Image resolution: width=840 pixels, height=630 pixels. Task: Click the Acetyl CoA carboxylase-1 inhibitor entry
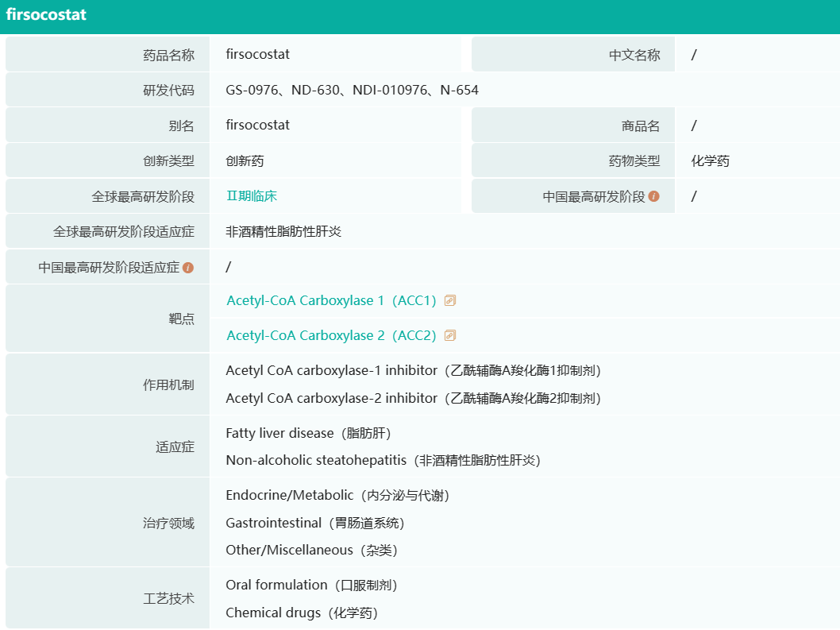coord(413,370)
